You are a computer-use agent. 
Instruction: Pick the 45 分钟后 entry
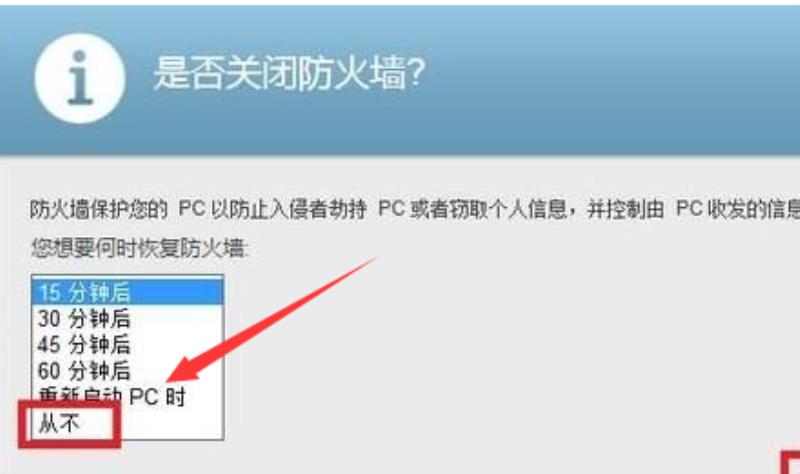[x=128, y=344]
